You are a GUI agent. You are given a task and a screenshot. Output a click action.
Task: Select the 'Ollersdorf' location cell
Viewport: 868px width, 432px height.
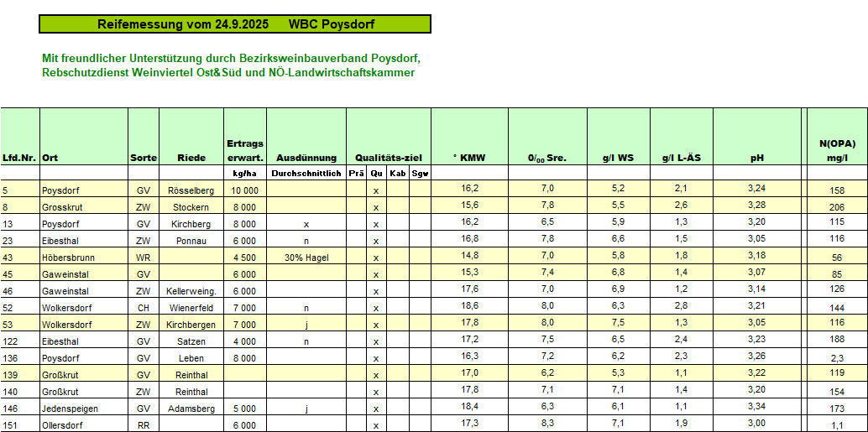click(62, 425)
